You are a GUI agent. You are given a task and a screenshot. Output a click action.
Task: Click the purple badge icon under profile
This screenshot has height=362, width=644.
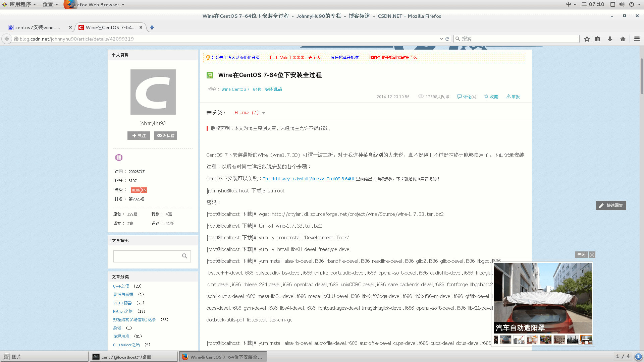coord(119,158)
